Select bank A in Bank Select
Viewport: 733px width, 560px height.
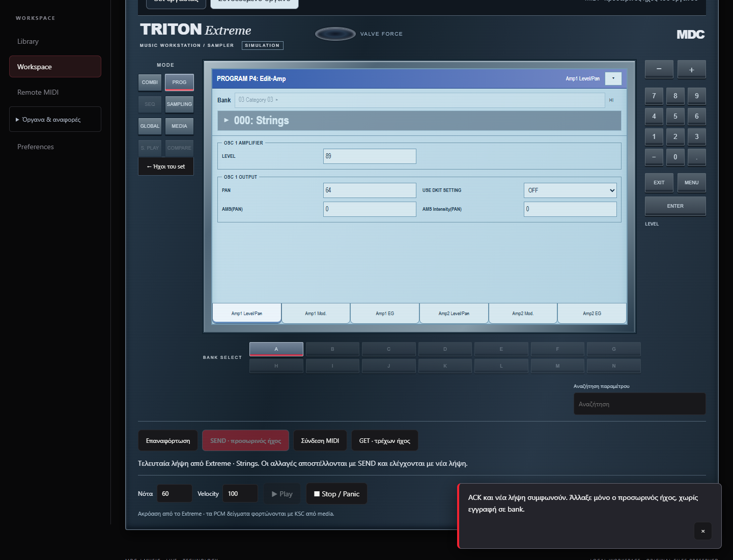(276, 349)
